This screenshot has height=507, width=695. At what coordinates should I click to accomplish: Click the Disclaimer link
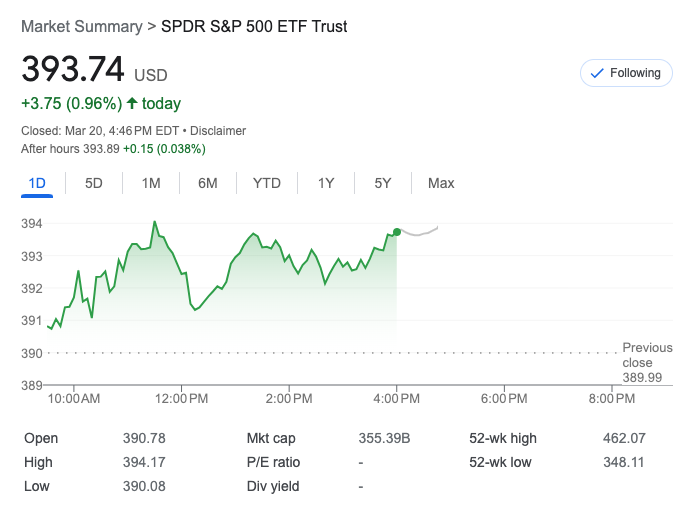(218, 131)
